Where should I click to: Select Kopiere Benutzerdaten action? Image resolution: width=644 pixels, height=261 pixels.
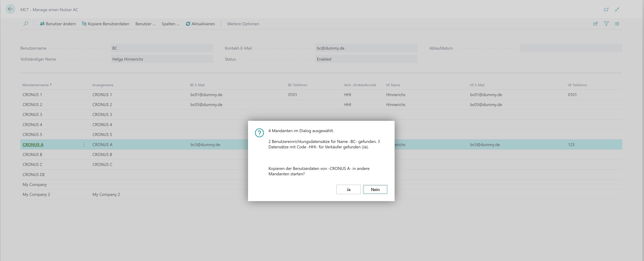(x=106, y=24)
